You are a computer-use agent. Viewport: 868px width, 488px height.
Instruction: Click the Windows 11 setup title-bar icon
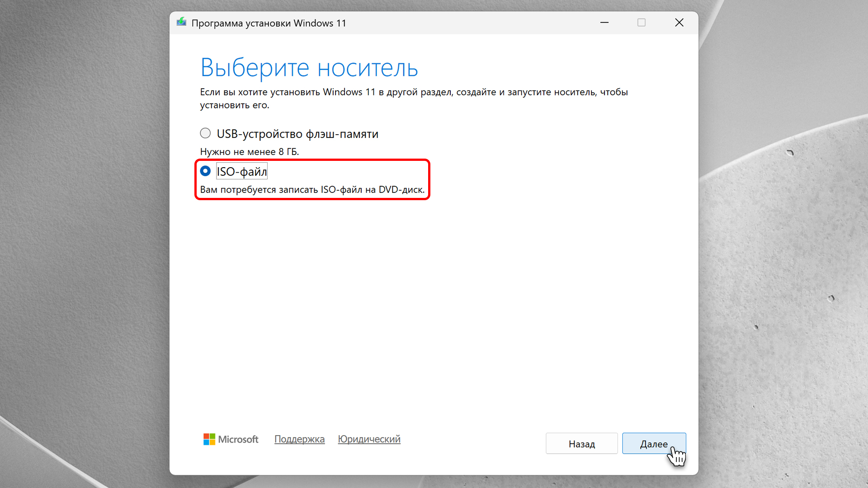181,22
